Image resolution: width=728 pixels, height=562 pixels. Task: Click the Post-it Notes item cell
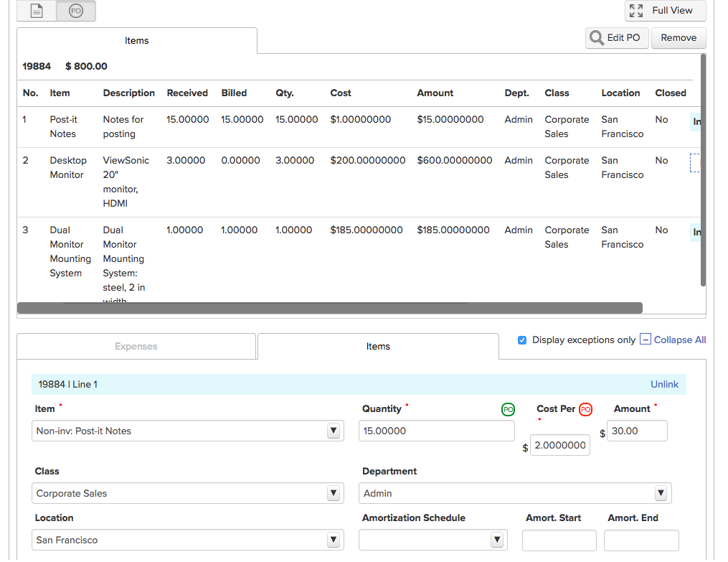click(64, 127)
